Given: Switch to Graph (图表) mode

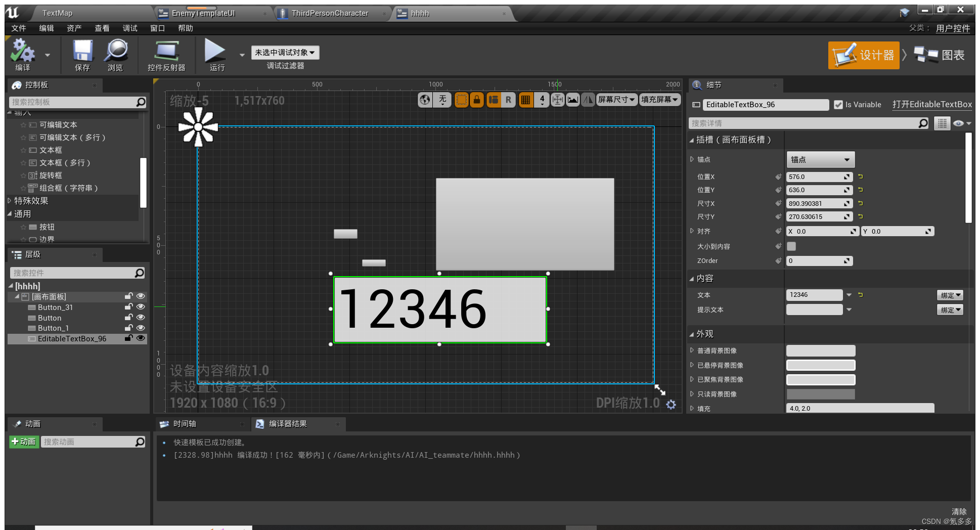Looking at the screenshot, I should tap(940, 55).
